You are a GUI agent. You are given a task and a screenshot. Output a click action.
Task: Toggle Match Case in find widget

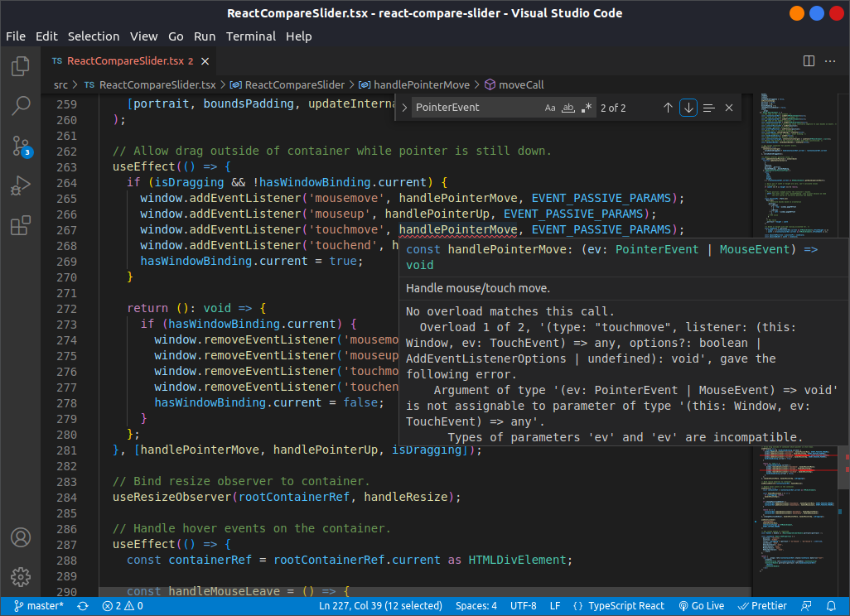point(549,108)
